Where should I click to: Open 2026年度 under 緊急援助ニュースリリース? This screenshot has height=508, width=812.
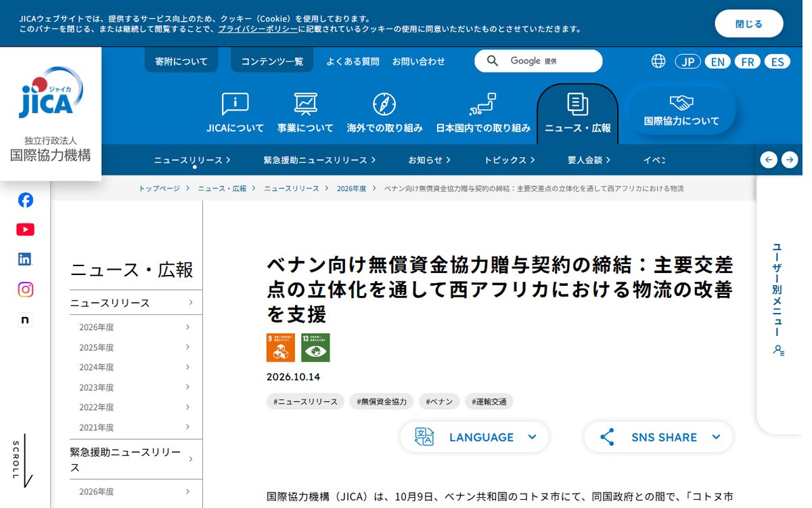tap(136, 492)
